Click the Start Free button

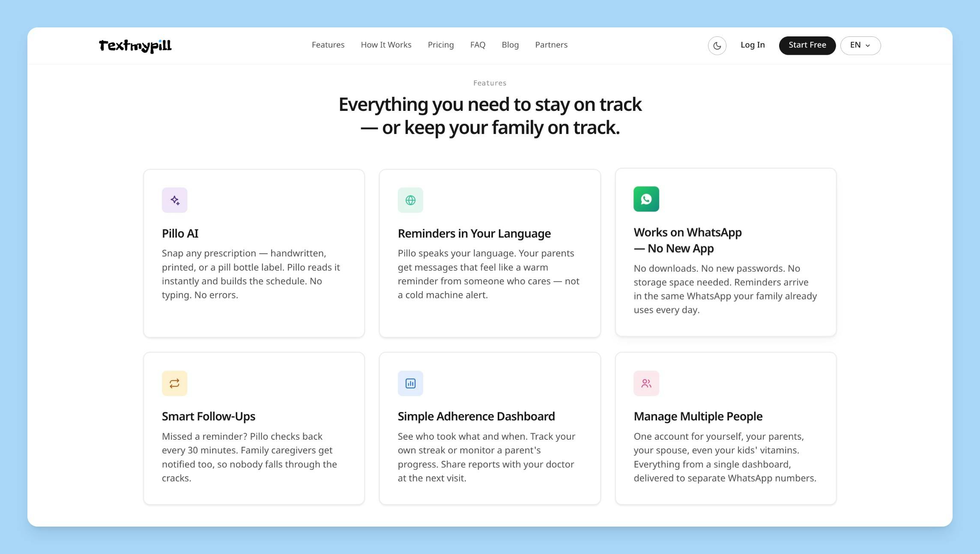pyautogui.click(x=807, y=45)
